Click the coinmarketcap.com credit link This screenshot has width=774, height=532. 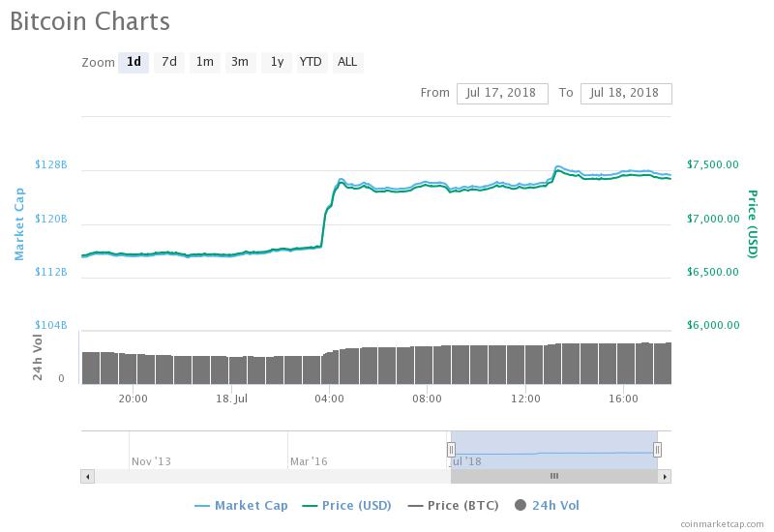pos(722,524)
